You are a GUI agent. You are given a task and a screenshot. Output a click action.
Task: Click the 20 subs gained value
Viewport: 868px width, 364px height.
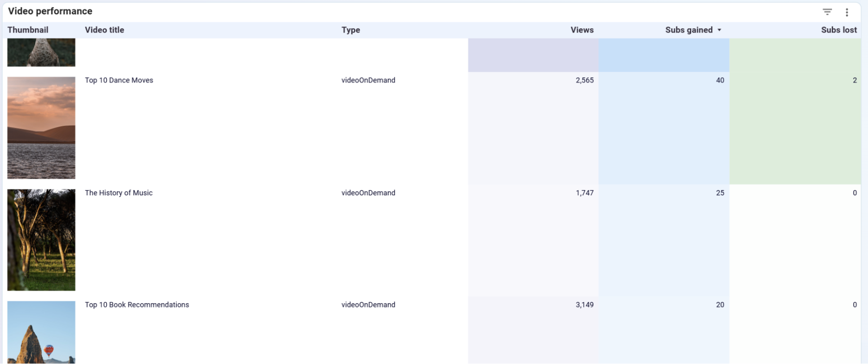[x=720, y=305]
